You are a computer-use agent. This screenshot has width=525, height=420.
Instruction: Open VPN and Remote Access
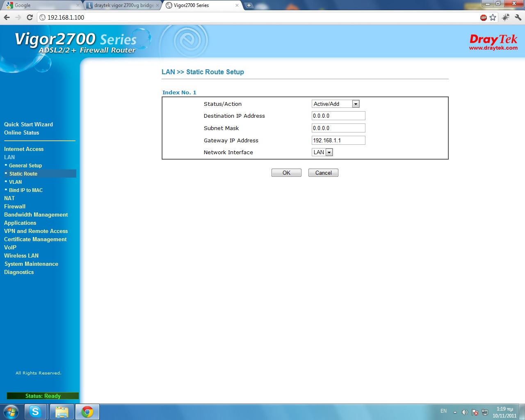click(36, 231)
